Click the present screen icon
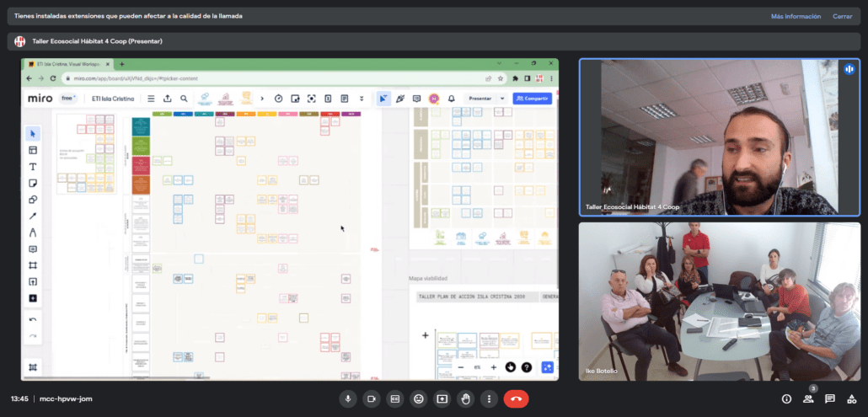The width and height of the screenshot is (868, 417). click(x=442, y=398)
